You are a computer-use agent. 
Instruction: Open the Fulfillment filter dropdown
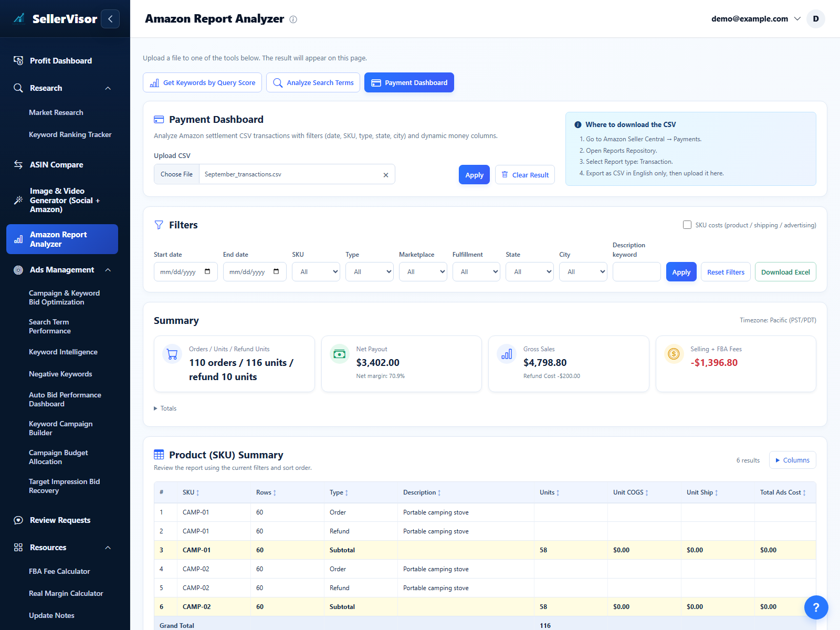pyautogui.click(x=476, y=271)
